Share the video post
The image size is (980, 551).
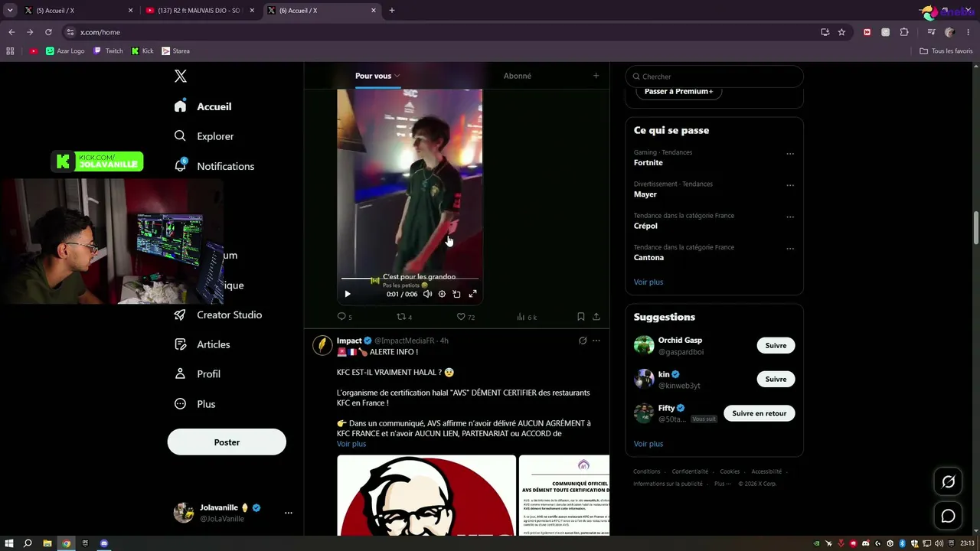tap(596, 317)
